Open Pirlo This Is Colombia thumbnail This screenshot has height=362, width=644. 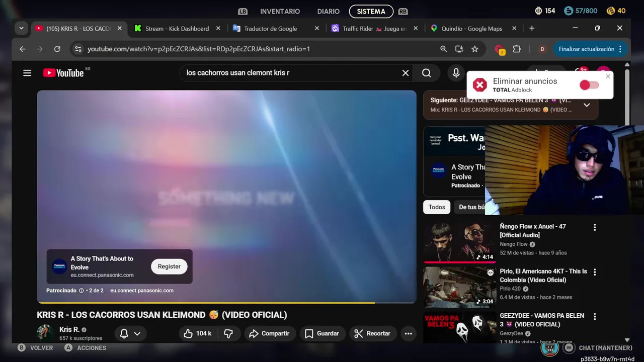pos(460,287)
